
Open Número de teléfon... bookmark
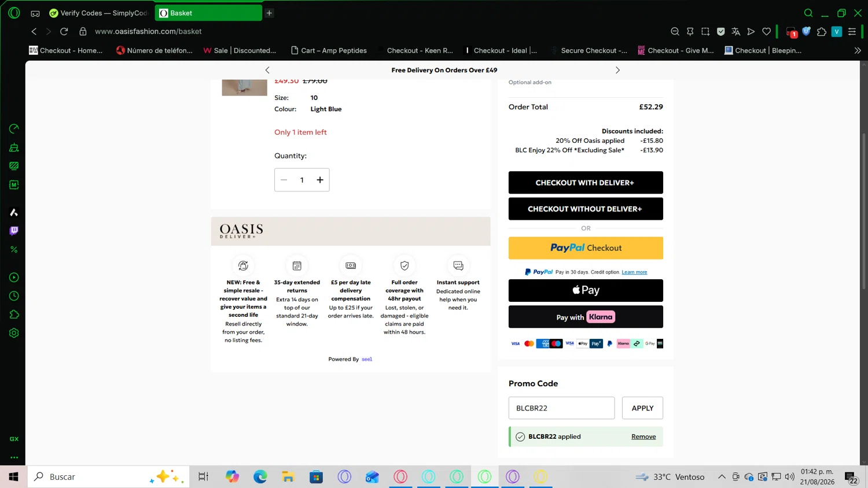tap(155, 50)
